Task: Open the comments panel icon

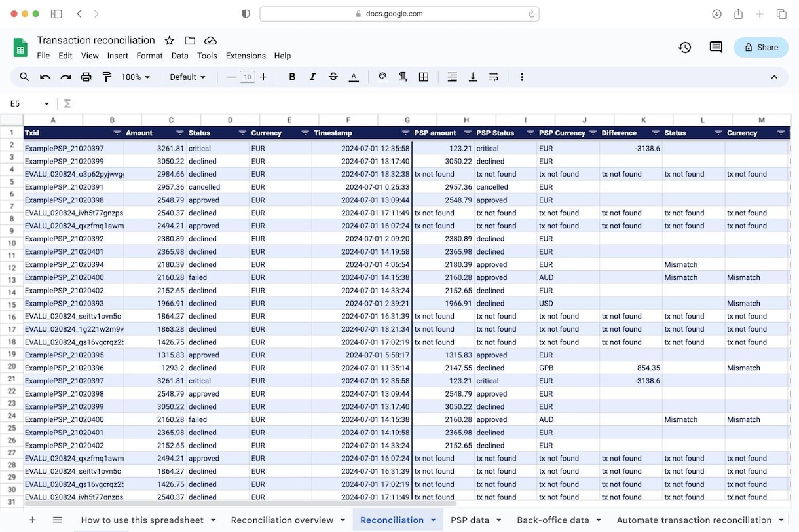Action: point(716,47)
